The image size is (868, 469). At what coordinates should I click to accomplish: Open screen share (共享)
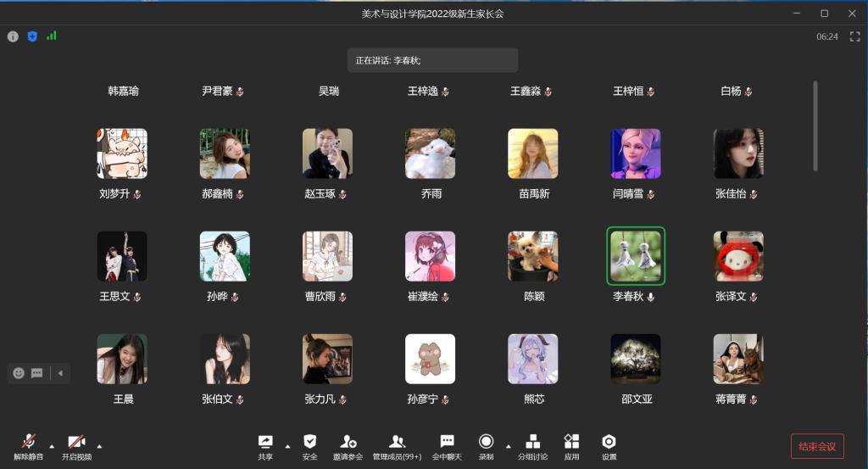(265, 447)
